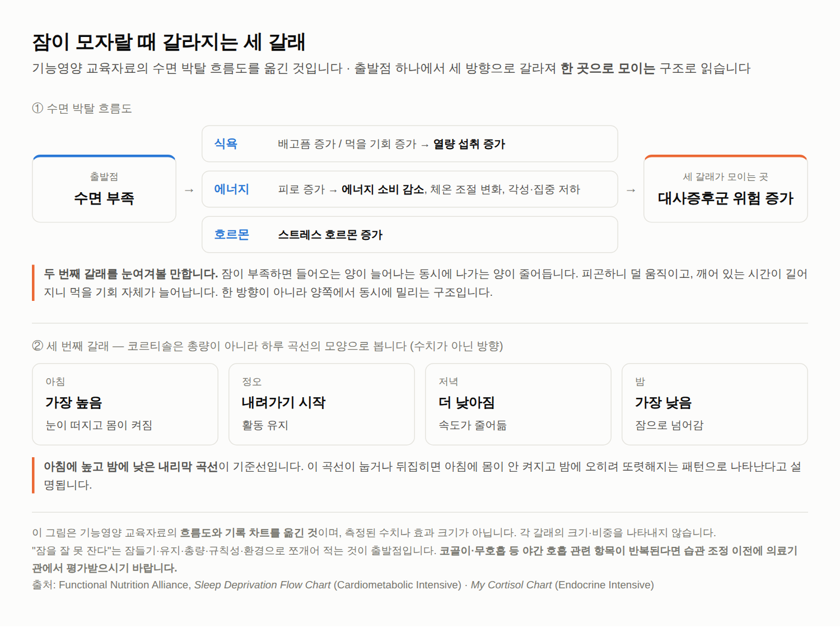
Task: Select the bold "흐름도와 기록 차트를 옮긴 것" phrase
Action: 249,532
